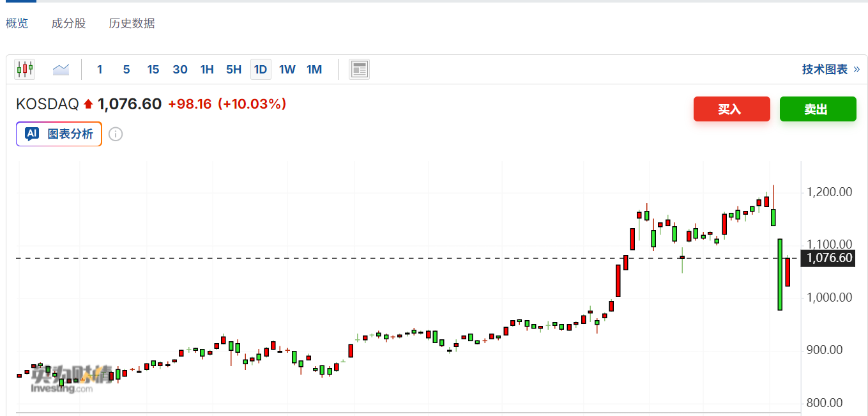Click the red up-arrow next to KOSDAQ
868x416 pixels.
(88, 104)
